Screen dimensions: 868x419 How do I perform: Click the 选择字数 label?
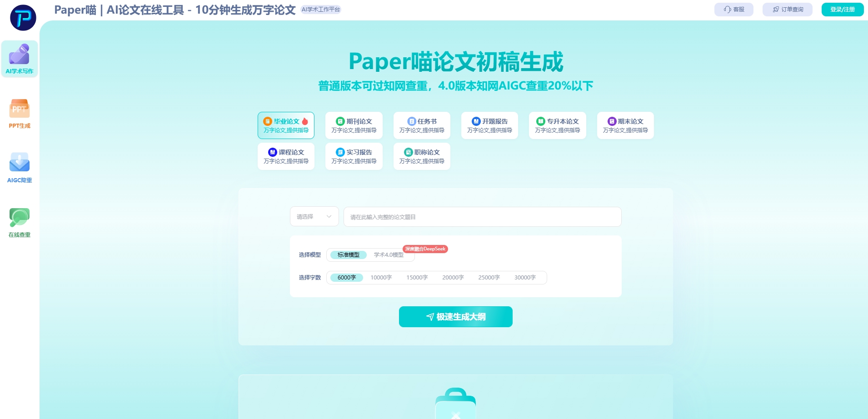pos(310,278)
